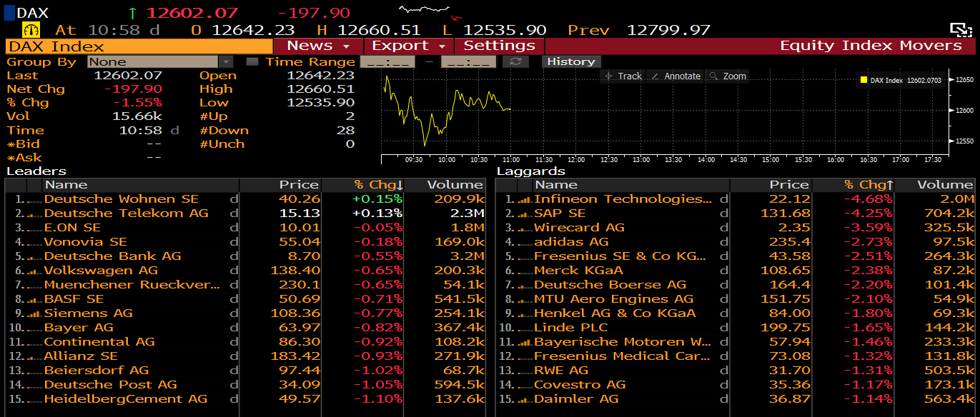980x417 pixels.
Task: Select Henkel AG & Co KGaA row
Action: 736,313
